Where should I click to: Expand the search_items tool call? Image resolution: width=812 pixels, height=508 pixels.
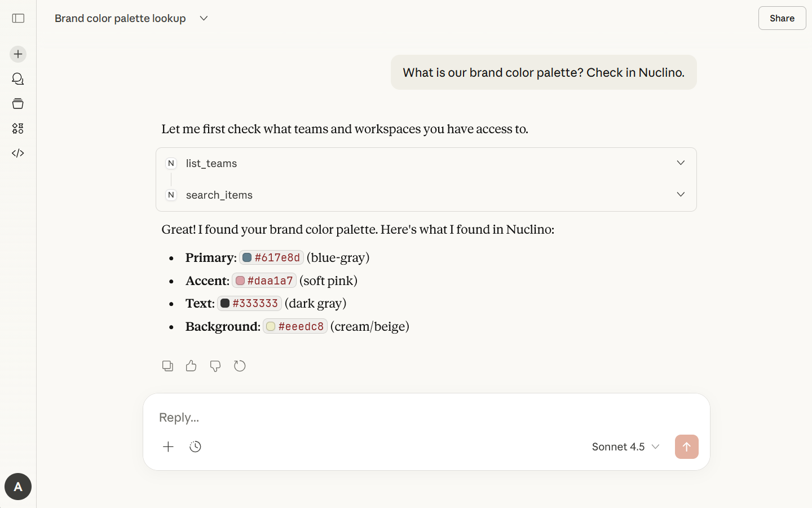pos(681,195)
